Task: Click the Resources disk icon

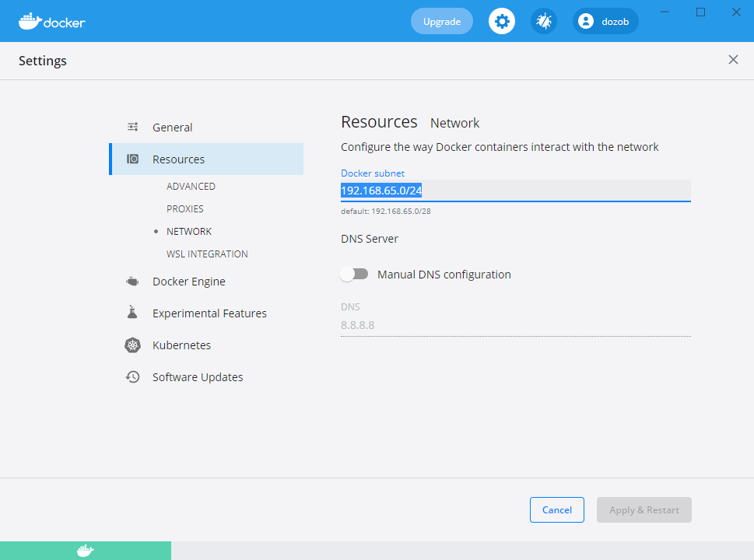Action: (x=133, y=159)
